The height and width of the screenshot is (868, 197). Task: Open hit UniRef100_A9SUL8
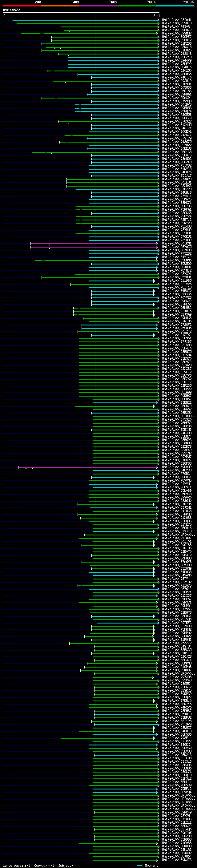177,23
